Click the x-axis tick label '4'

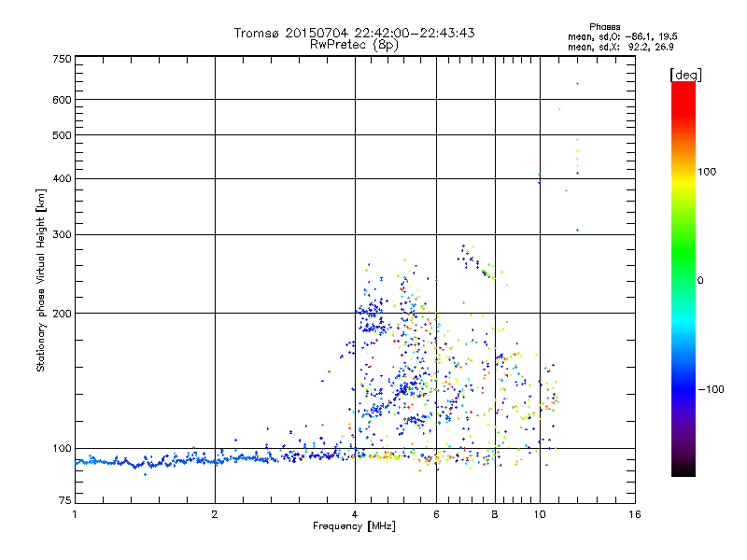coord(355,514)
